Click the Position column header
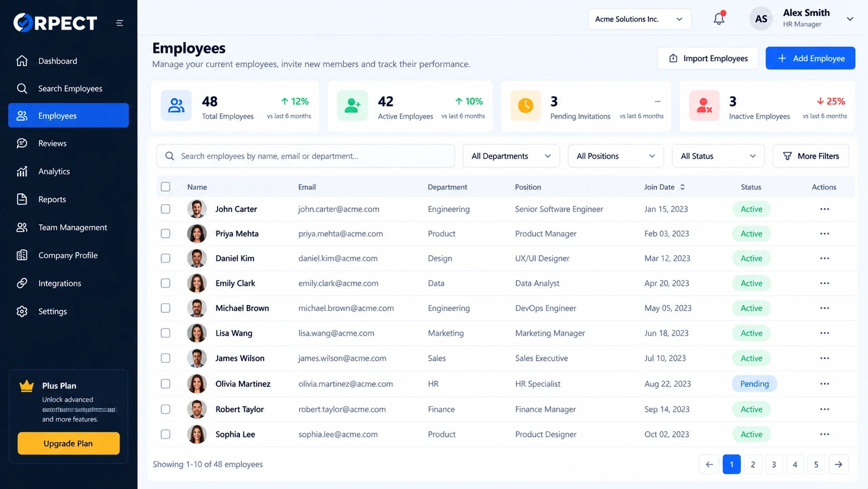The height and width of the screenshot is (489, 868). (528, 187)
